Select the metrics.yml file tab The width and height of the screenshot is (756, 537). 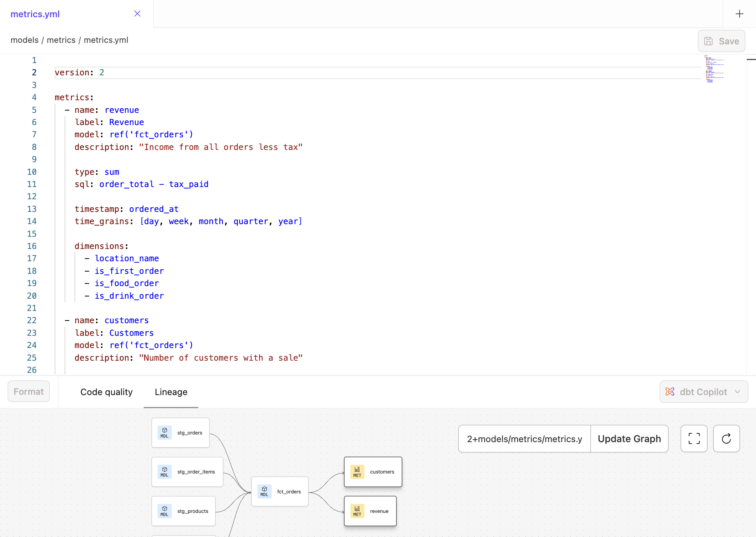click(35, 14)
